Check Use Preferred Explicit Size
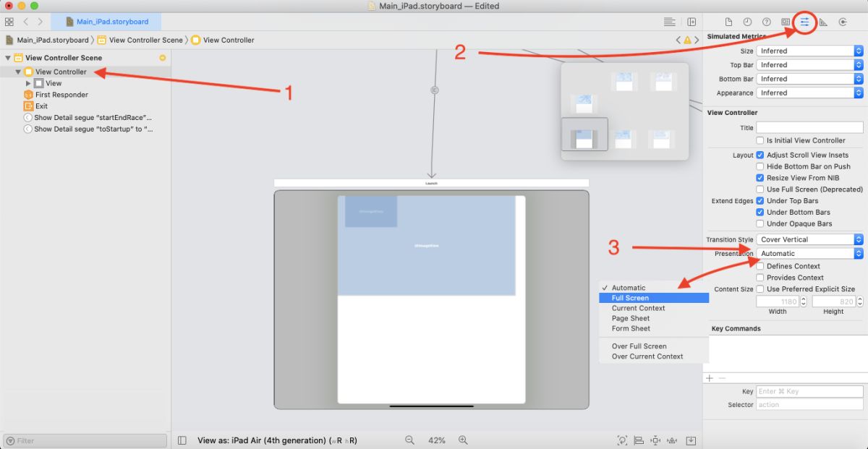 760,289
